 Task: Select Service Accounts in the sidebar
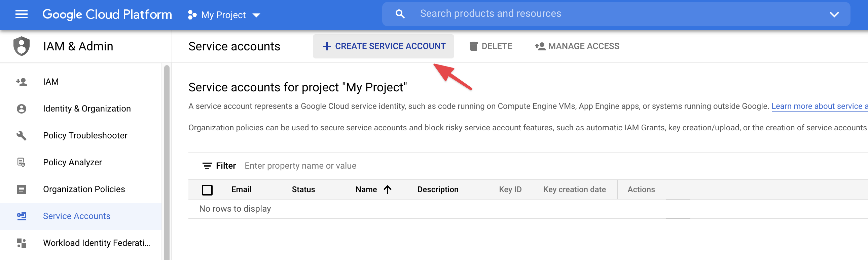[x=81, y=216]
